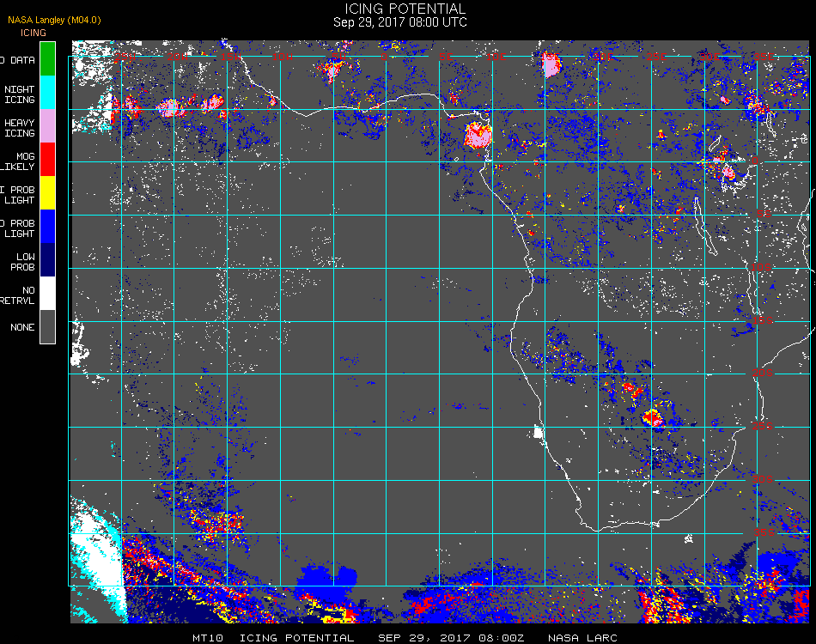
Task: Click the white NO RETRVL legend swatch
Action: click(47, 294)
